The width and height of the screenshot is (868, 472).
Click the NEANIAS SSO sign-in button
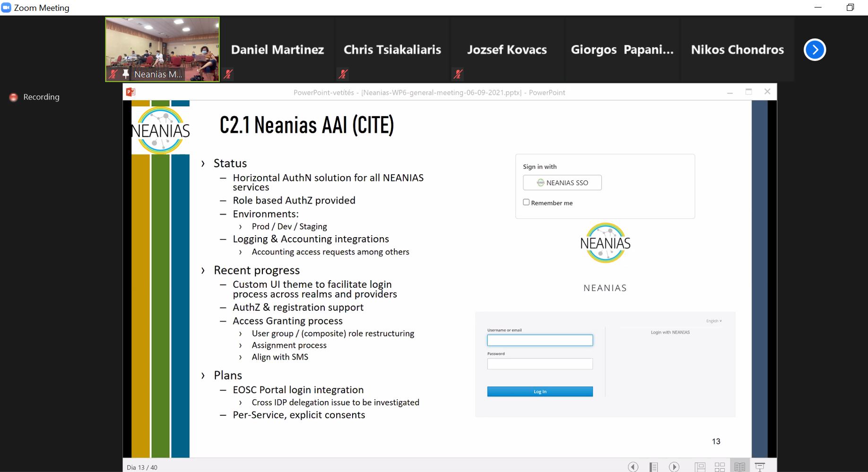tap(562, 182)
